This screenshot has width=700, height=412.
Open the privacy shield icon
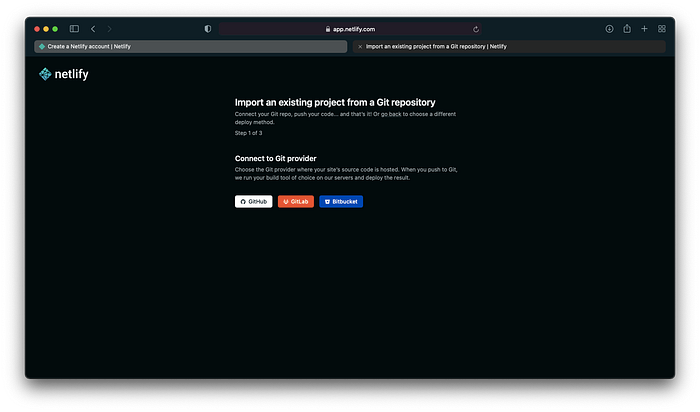pyautogui.click(x=208, y=29)
